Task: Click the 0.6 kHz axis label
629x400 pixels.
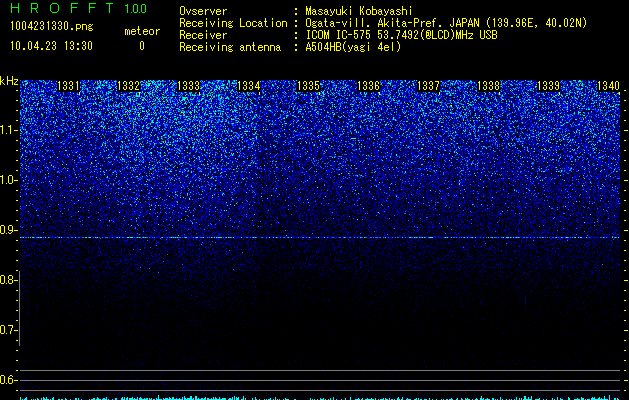Action: (8, 380)
